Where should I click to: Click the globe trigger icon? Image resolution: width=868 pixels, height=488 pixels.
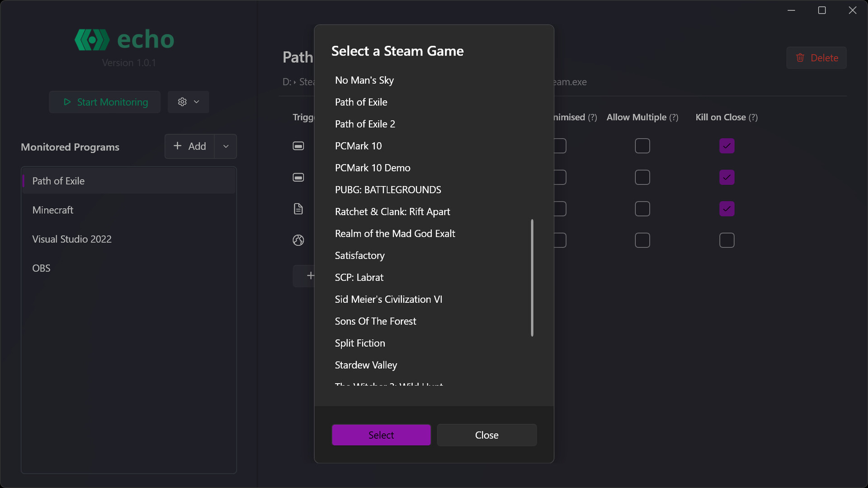(298, 240)
